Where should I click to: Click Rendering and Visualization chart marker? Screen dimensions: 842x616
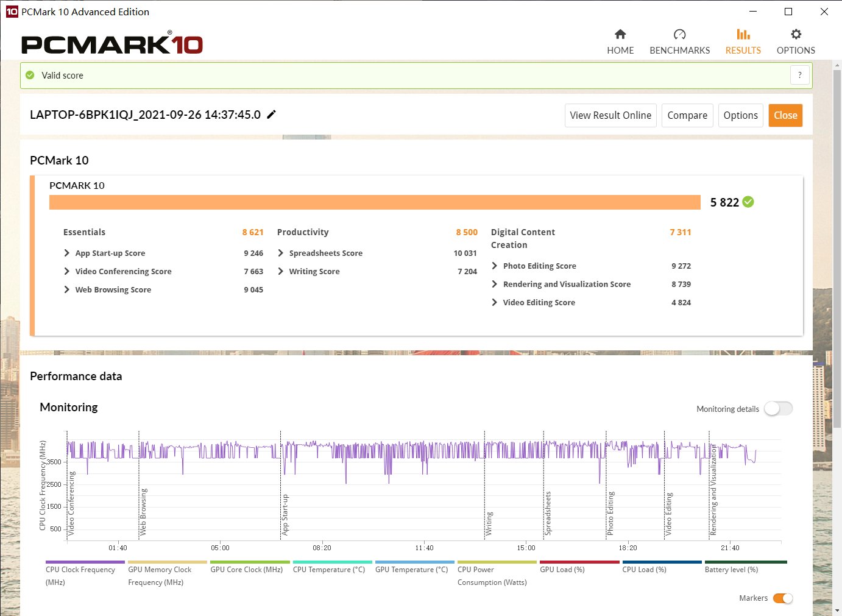(713, 490)
